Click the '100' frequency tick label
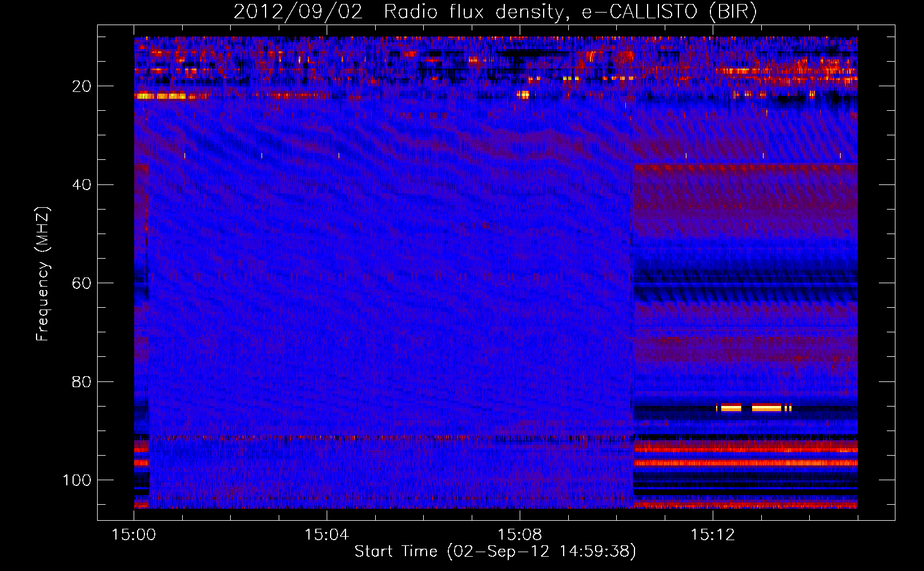The width and height of the screenshot is (924, 571). (78, 480)
